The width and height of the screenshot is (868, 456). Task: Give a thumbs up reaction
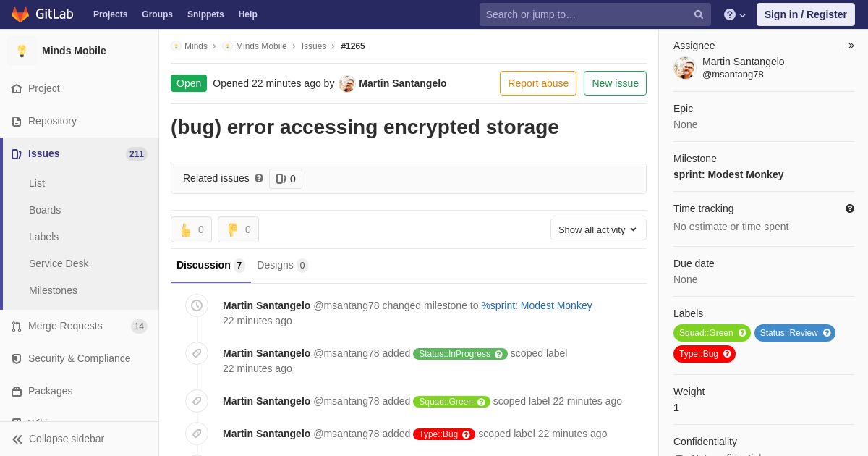pos(191,229)
